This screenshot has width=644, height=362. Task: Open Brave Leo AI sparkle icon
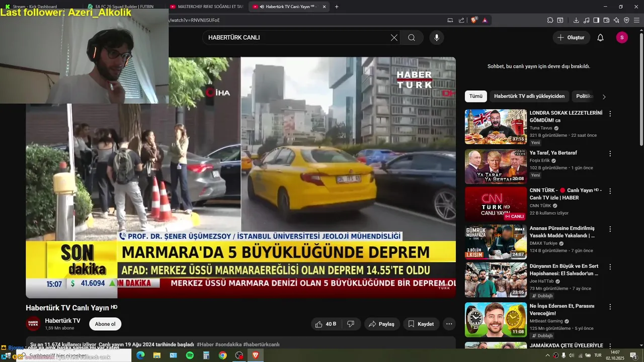tap(616, 20)
